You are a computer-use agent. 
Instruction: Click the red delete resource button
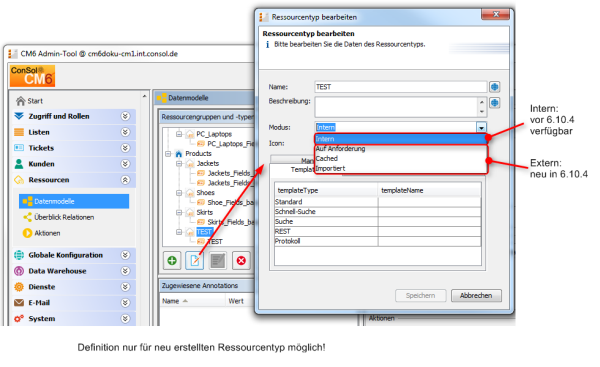(241, 261)
